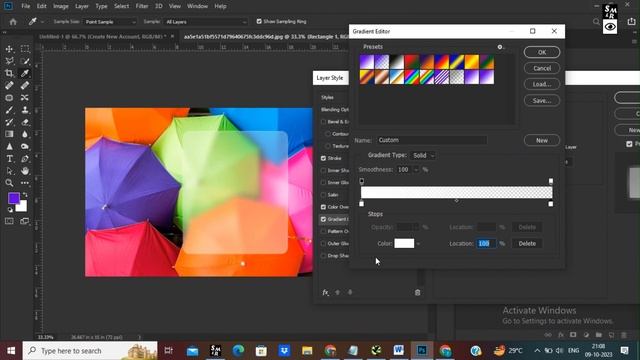This screenshot has height=360, width=640.
Task: Switch to the Untitled-1 document tab
Action: (x=102, y=37)
